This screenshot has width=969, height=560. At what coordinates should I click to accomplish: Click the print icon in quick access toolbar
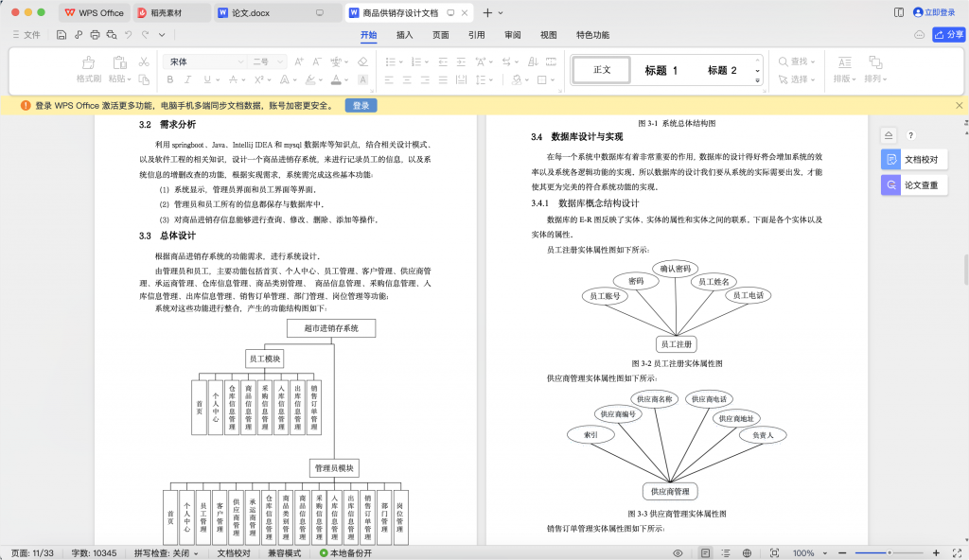95,35
